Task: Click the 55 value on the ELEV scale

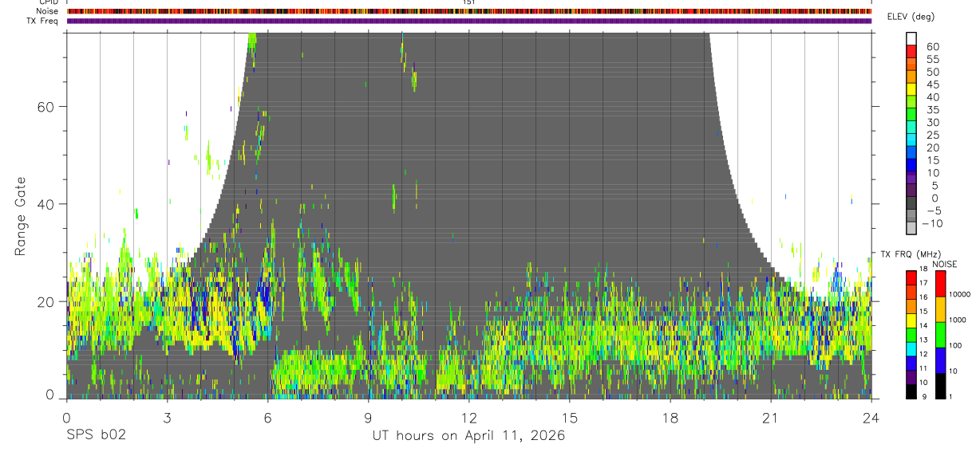Action: click(932, 60)
